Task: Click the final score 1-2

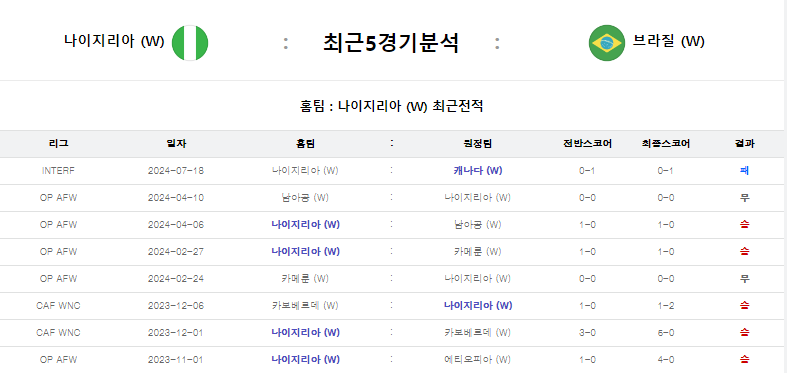Action: 666,306
